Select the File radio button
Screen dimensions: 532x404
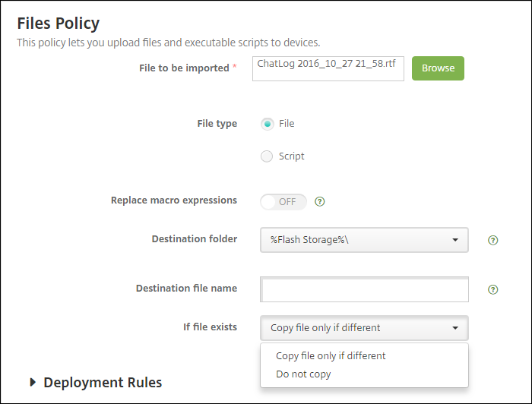267,124
